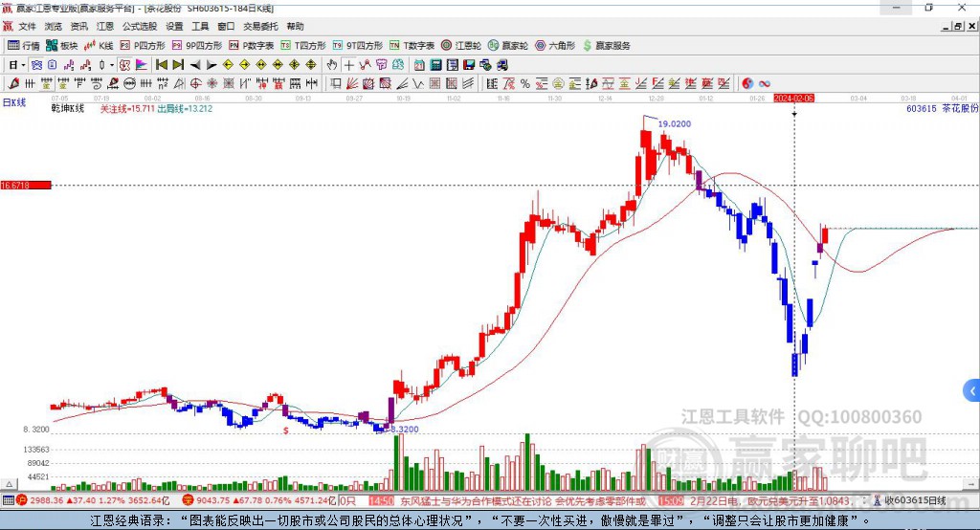This screenshot has height=530, width=980.
Task: Open the 工具 menu
Action: click(x=200, y=26)
